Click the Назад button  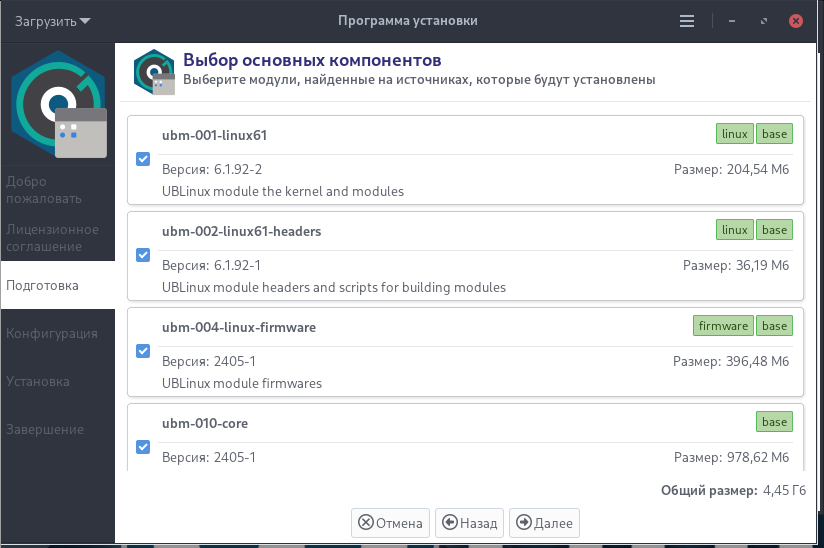(x=469, y=523)
